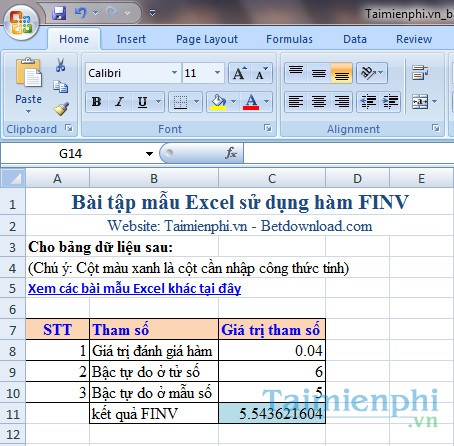Activate the Format Painter brush
Image resolution: width=454 pixels, height=446 pixels.
click(x=61, y=109)
